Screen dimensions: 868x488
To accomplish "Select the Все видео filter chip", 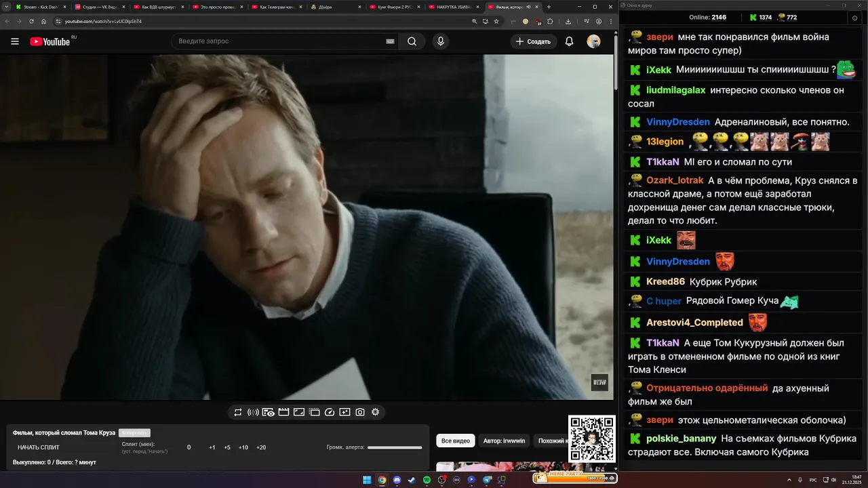I will (x=456, y=441).
